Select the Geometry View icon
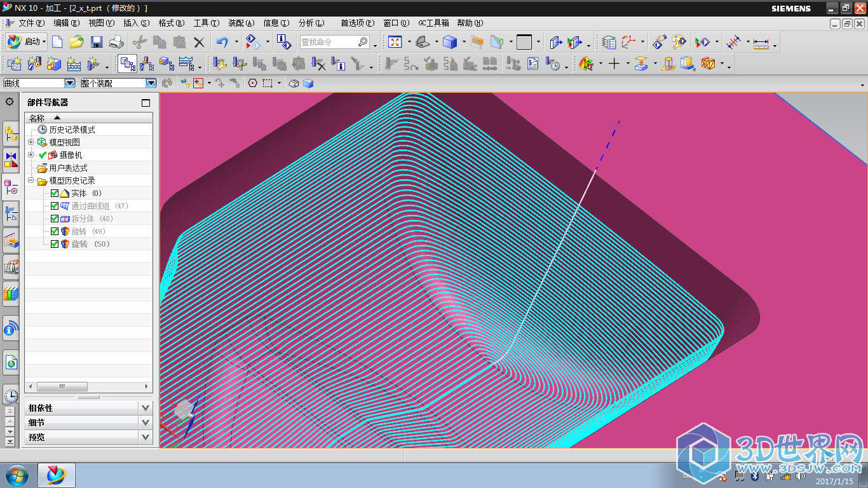The width and height of the screenshot is (868, 488). 166,64
